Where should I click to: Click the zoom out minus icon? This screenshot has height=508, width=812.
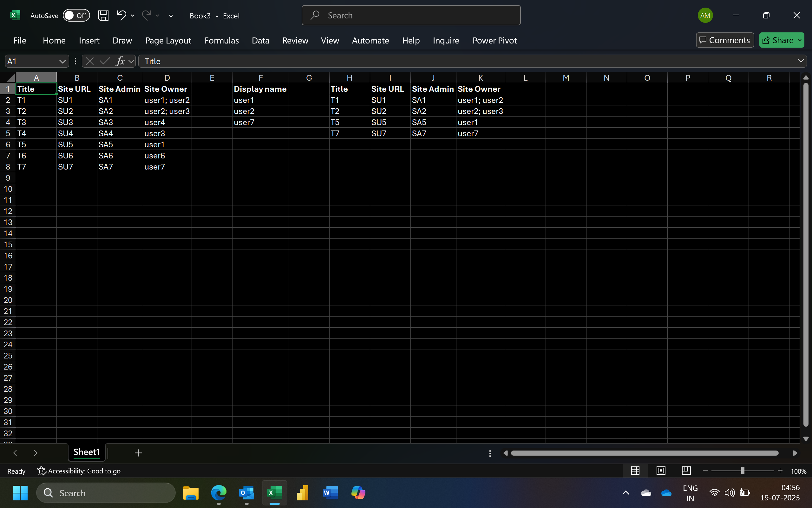pos(705,471)
